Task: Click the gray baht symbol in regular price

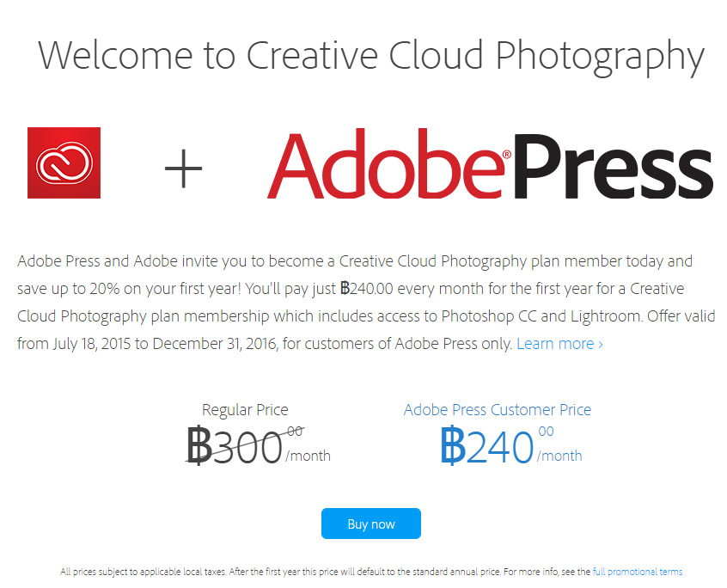Action: pos(199,447)
